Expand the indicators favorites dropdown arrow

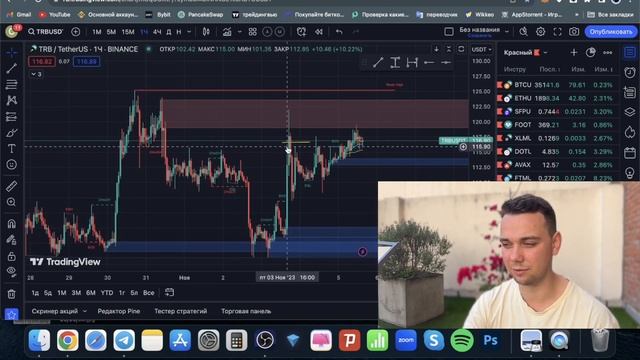pyautogui.click(x=240, y=32)
